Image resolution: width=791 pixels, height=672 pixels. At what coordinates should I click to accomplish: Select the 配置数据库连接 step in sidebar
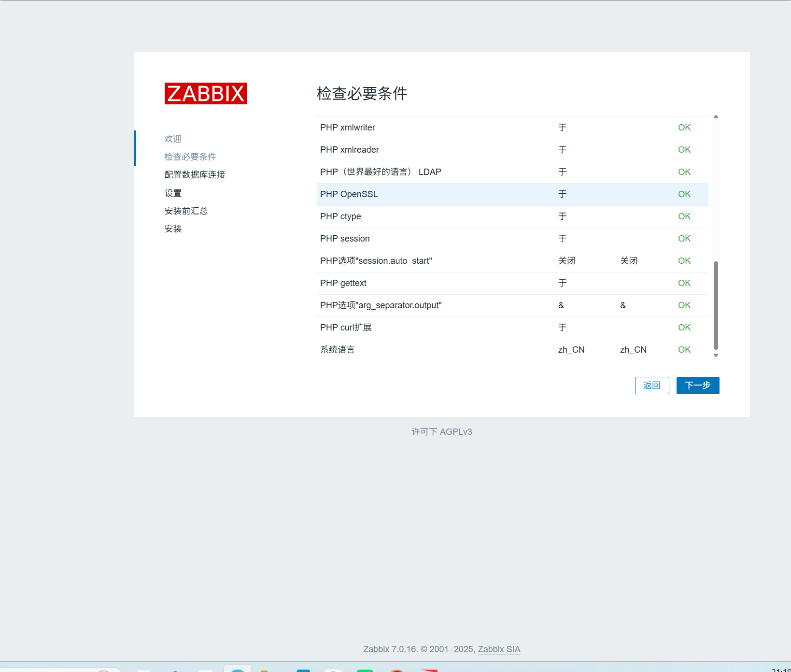click(195, 174)
